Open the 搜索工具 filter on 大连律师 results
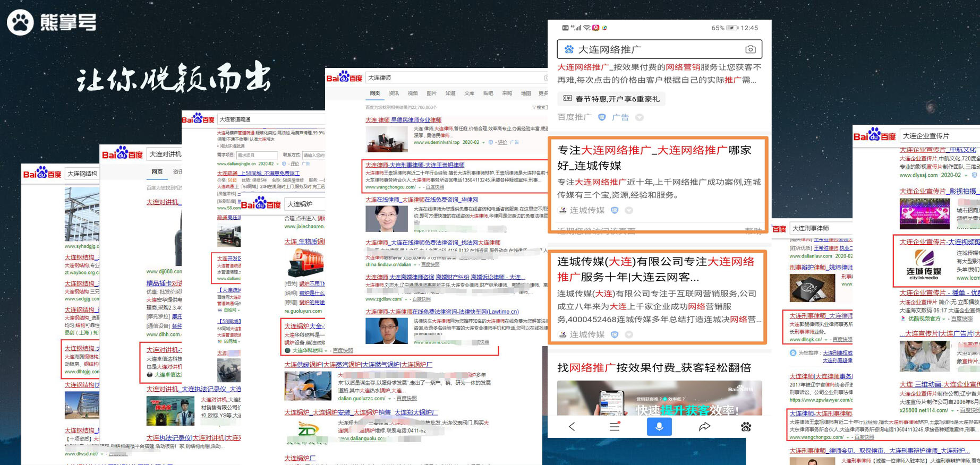 540,108
